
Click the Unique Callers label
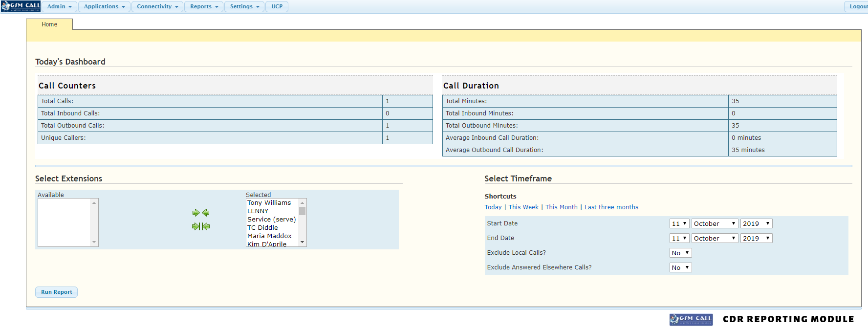click(x=64, y=138)
